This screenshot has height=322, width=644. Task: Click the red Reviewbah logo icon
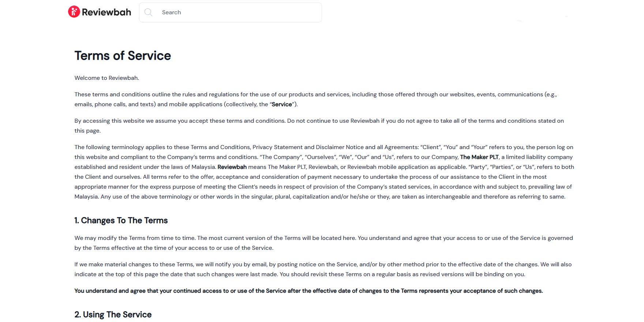pyautogui.click(x=74, y=12)
